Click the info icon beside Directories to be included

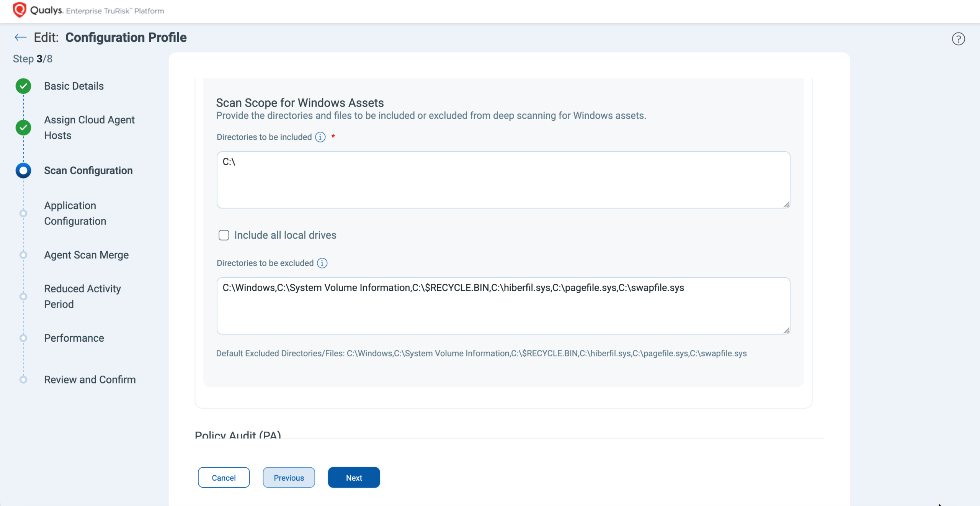[x=320, y=137]
